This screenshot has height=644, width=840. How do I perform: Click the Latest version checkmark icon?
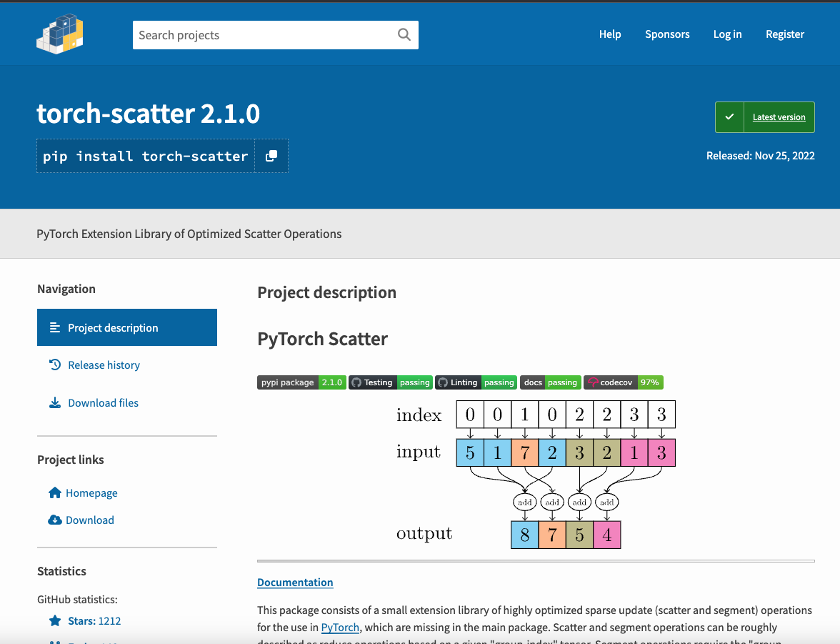click(x=730, y=117)
